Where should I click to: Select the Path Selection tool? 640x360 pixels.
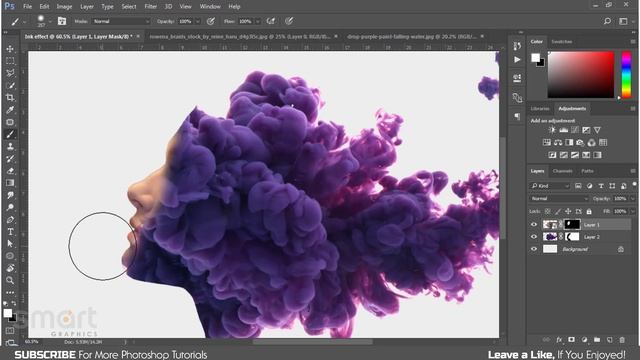[x=10, y=244]
